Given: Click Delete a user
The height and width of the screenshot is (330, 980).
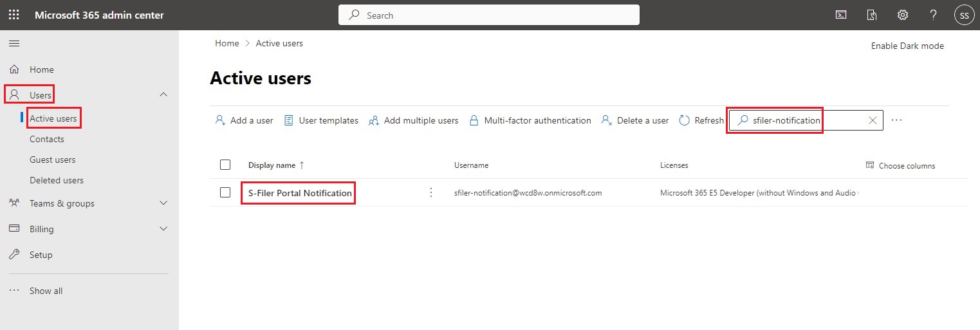Looking at the screenshot, I should [634, 120].
